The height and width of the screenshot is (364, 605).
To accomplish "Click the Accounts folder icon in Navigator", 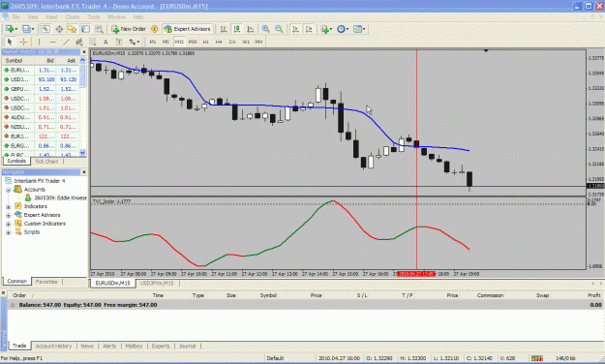I will (17, 189).
